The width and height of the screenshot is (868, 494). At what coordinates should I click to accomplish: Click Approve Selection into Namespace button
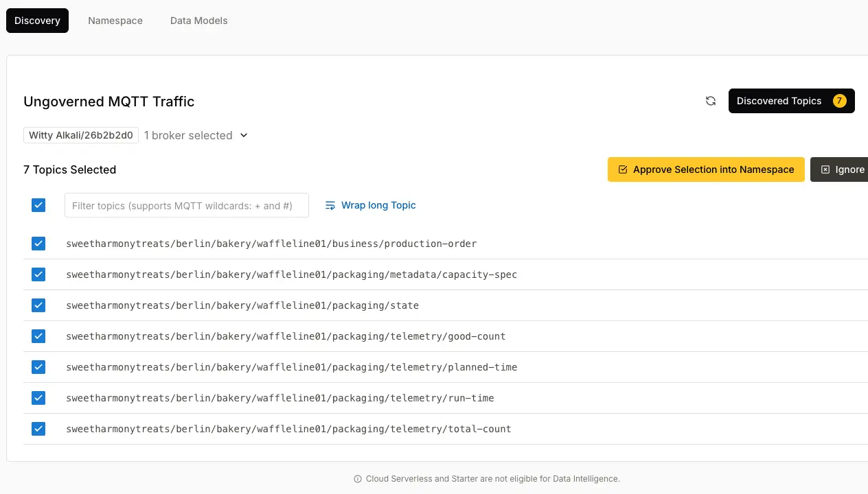point(706,169)
